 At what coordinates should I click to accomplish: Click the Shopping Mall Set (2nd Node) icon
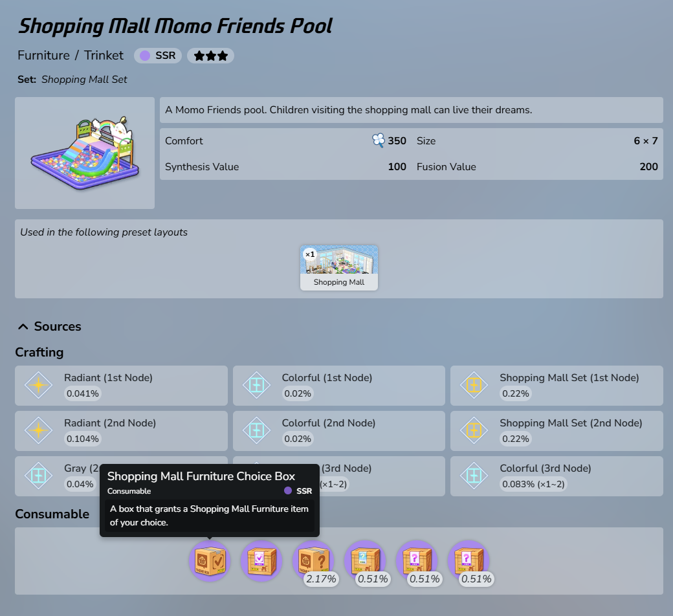[x=474, y=430]
